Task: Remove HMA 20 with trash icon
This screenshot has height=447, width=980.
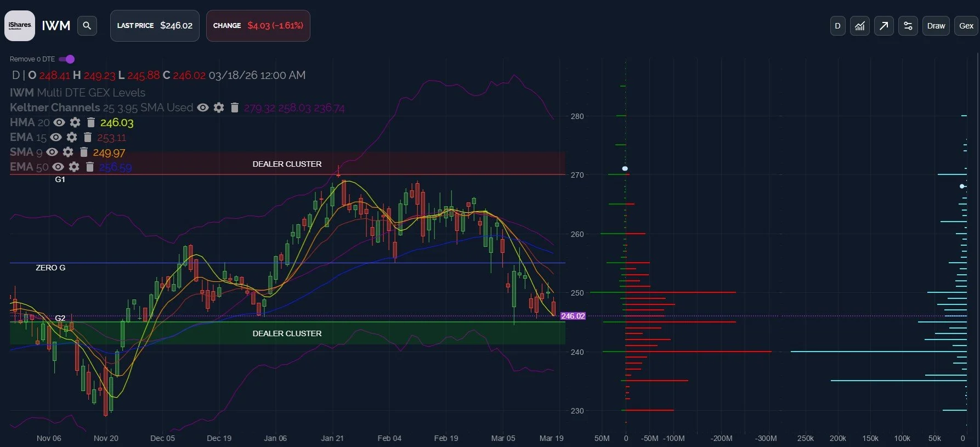Action: pos(91,122)
